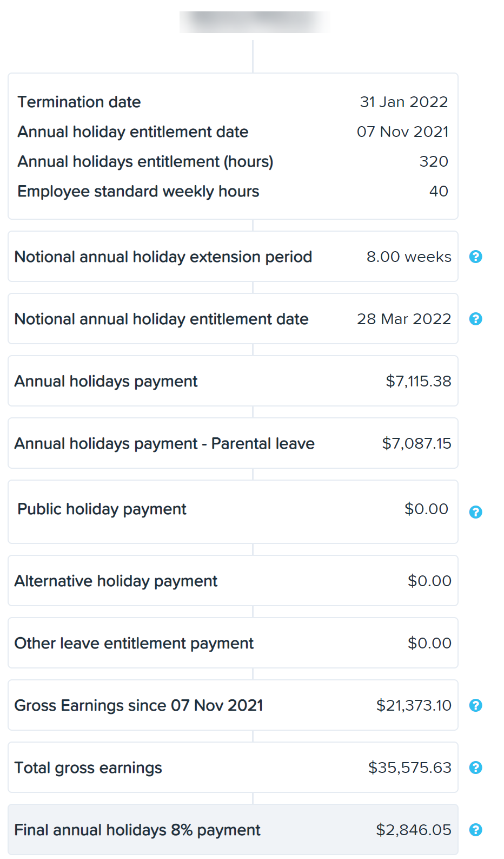Select the Total gross earnings amount $35,575.63

(410, 768)
